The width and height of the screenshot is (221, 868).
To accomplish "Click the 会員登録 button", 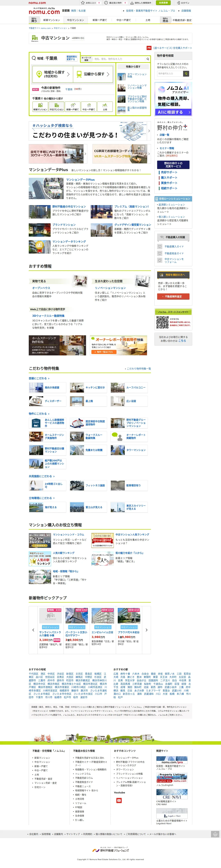I will (164, 3).
